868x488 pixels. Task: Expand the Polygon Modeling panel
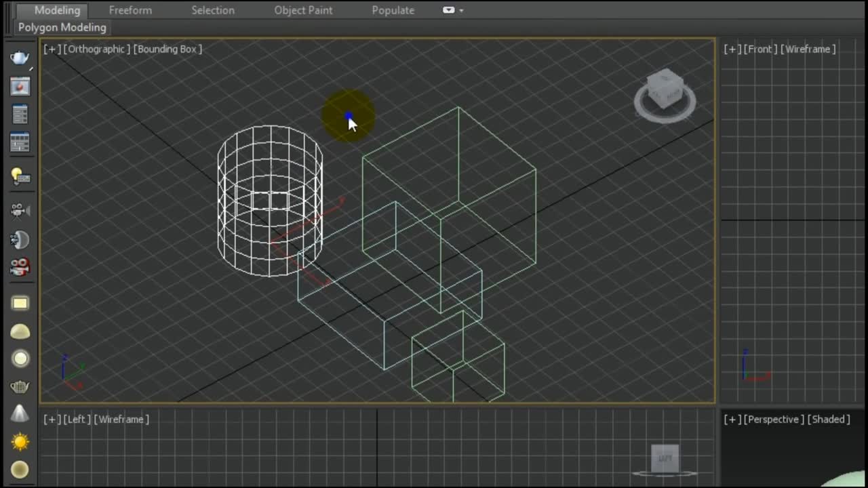62,27
